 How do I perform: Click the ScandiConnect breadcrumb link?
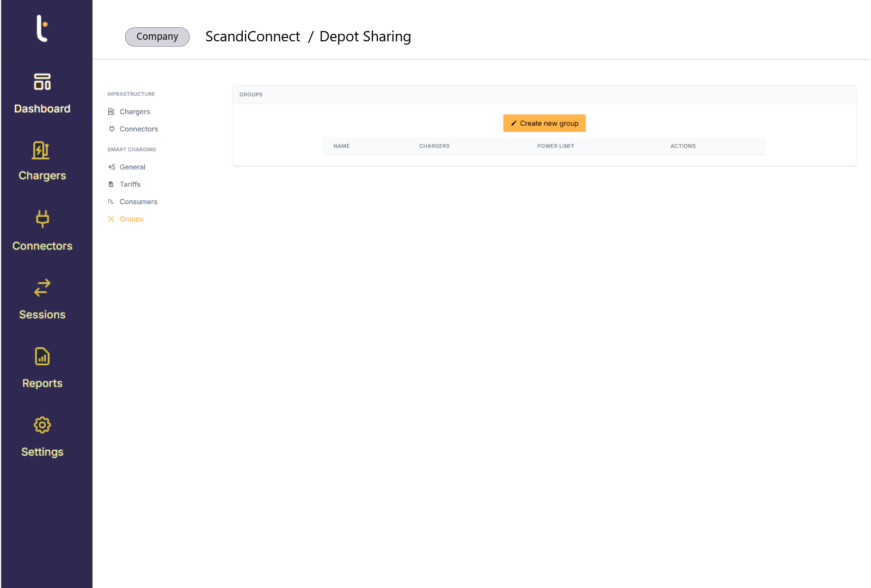click(253, 36)
